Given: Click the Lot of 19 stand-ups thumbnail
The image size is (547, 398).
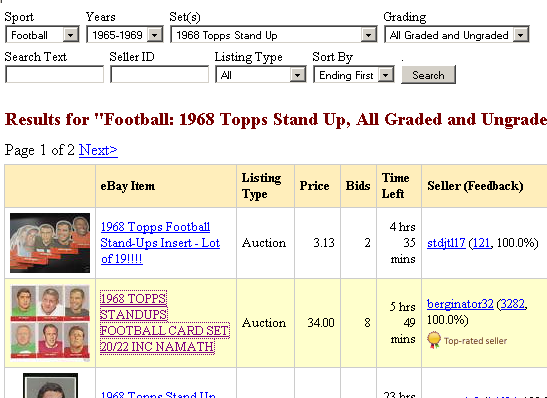Looking at the screenshot, I should 50,243.
